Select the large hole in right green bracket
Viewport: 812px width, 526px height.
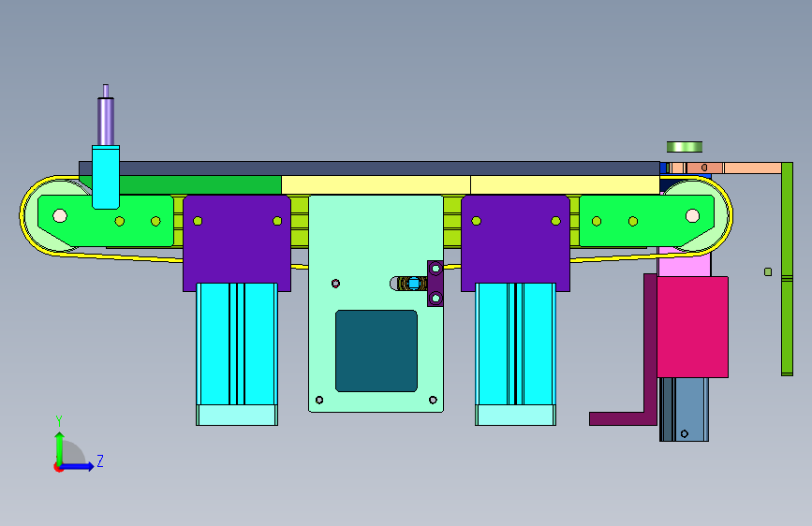pyautogui.click(x=692, y=215)
